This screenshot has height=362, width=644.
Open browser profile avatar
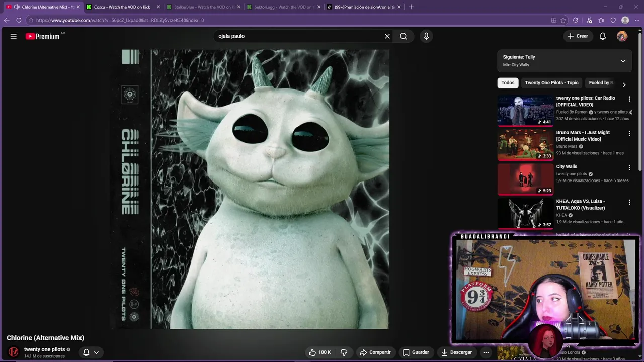pos(625,20)
